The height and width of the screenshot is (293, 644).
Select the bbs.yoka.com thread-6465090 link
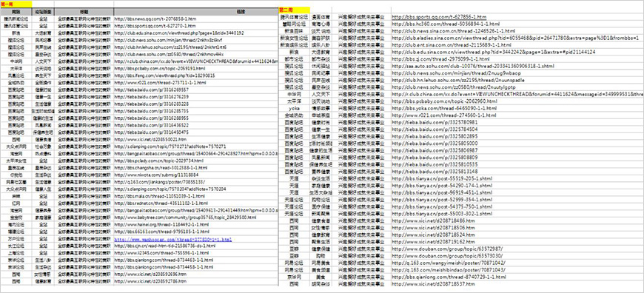point(443,108)
